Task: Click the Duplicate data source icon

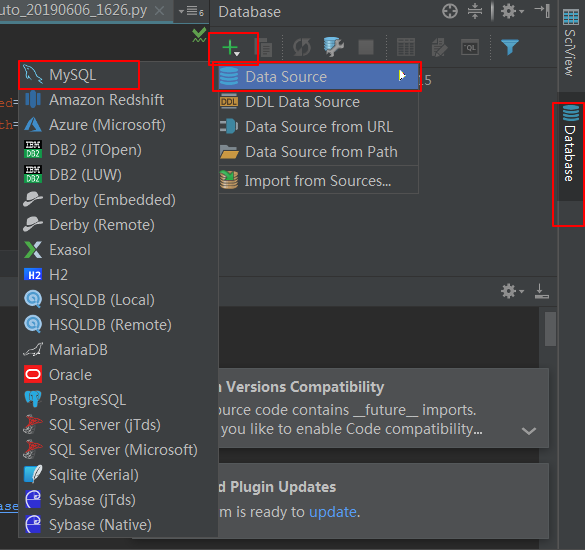Action: tap(263, 47)
